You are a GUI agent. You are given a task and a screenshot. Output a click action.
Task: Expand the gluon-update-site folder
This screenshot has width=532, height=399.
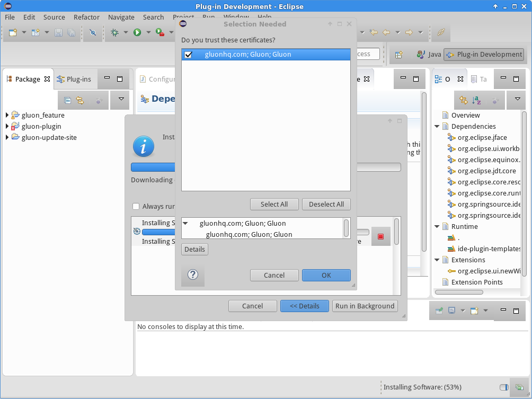(7, 137)
